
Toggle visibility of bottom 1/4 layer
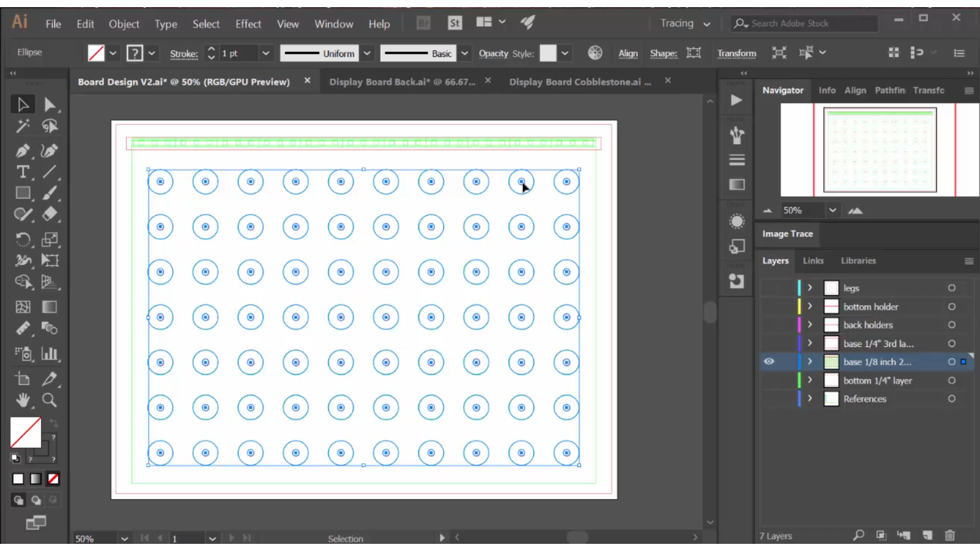point(769,380)
